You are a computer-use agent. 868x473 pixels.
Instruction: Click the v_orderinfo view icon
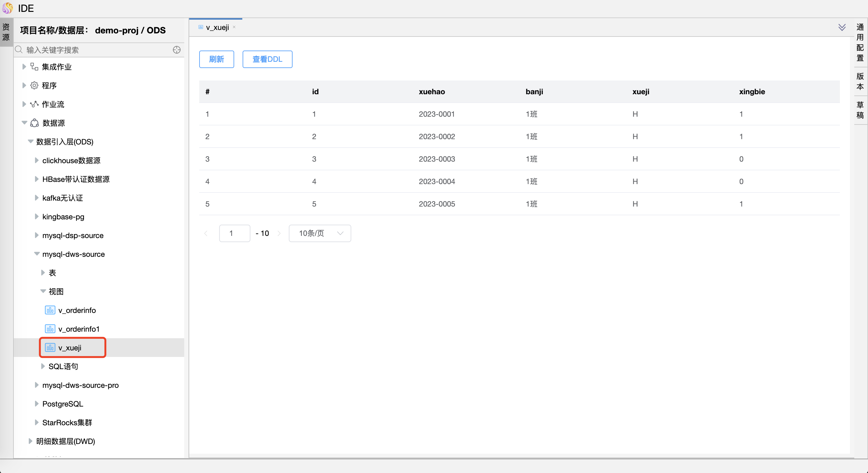(50, 310)
